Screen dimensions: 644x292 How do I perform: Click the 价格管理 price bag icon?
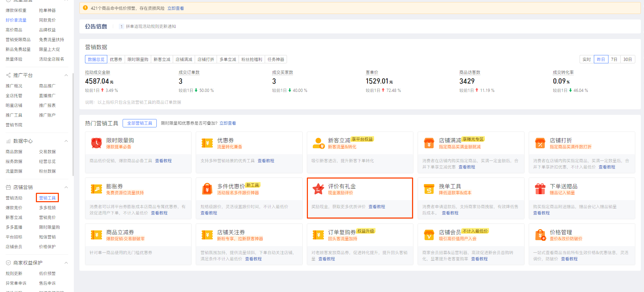(x=540, y=235)
